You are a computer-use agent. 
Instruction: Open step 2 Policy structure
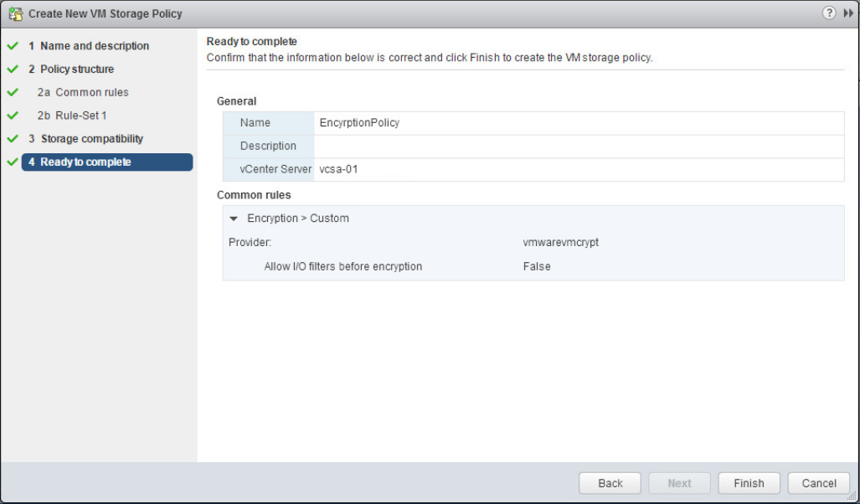71,69
